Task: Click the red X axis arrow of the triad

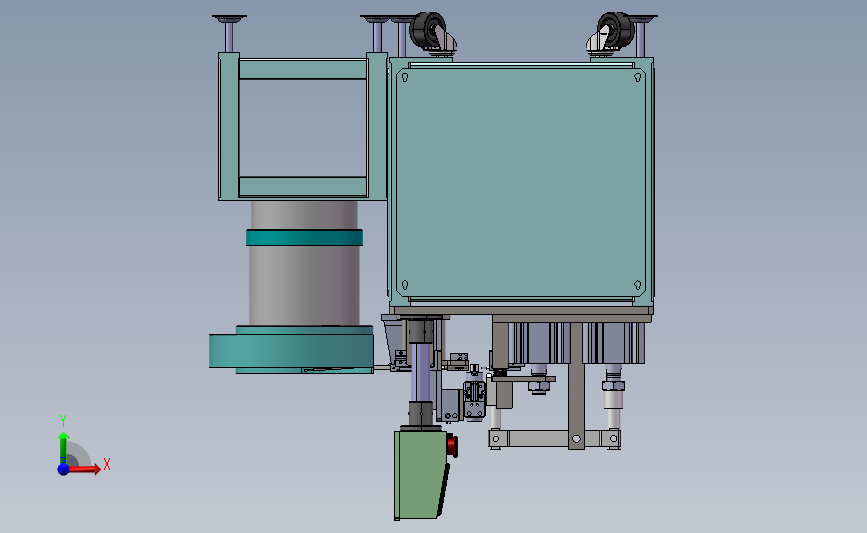Action: [84, 469]
